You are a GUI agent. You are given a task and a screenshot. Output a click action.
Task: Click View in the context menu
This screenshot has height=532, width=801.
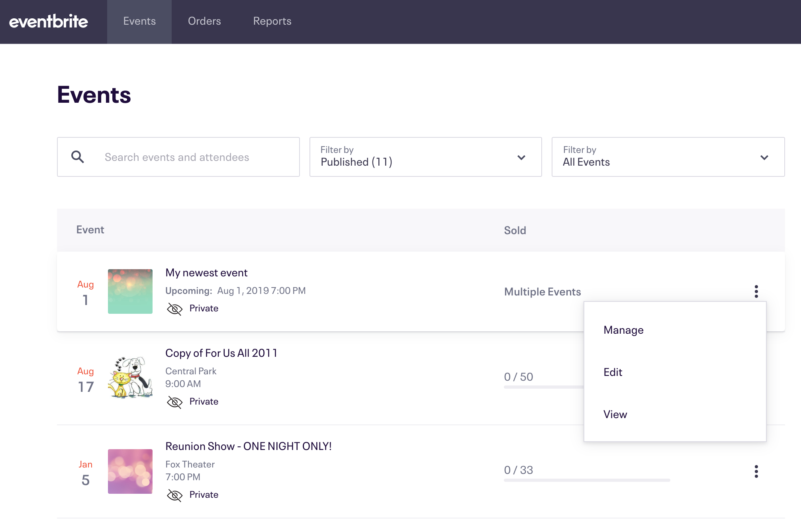click(616, 414)
